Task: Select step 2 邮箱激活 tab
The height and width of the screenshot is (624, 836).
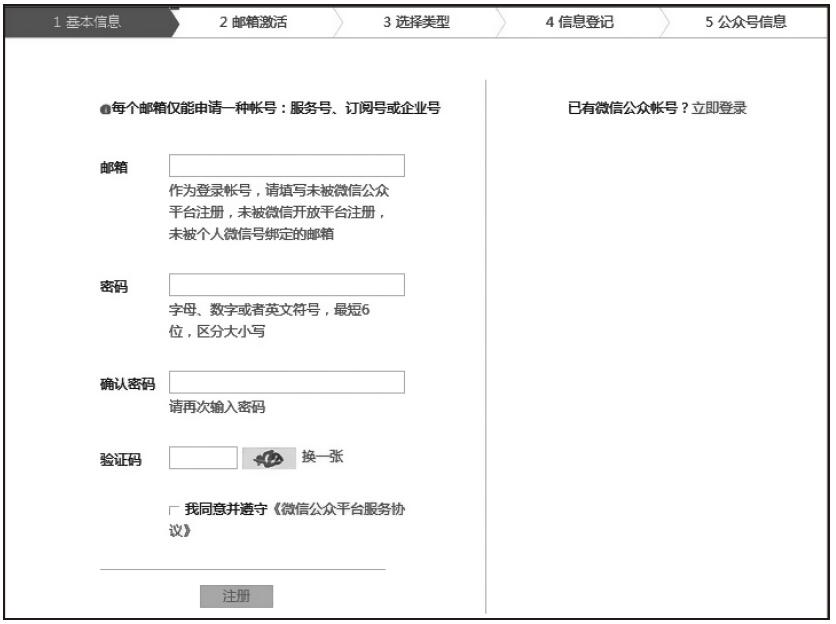Action: click(x=253, y=22)
